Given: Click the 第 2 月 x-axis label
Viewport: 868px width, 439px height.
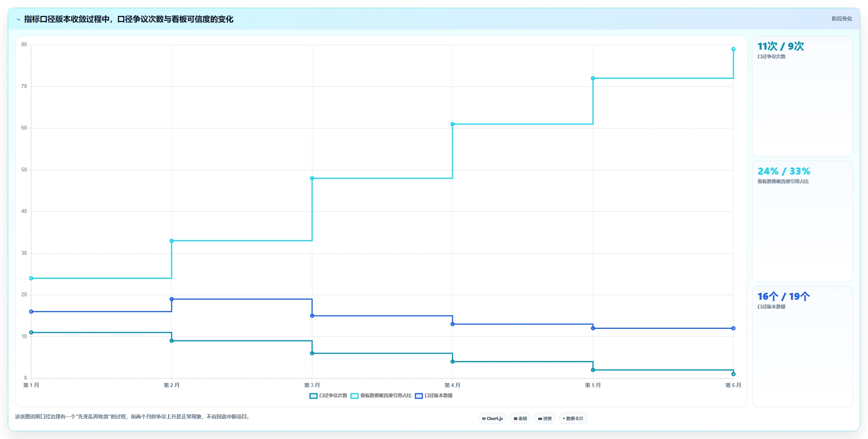Looking at the screenshot, I should [x=172, y=385].
